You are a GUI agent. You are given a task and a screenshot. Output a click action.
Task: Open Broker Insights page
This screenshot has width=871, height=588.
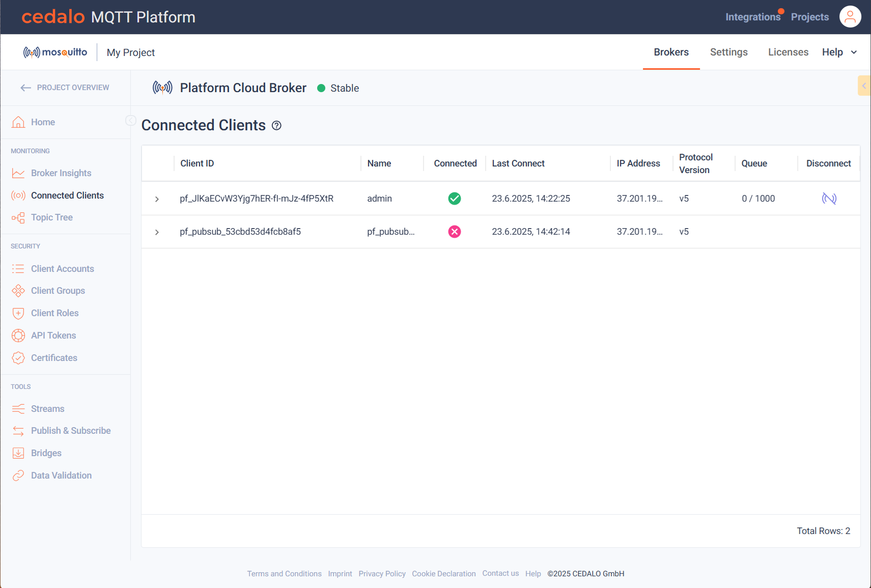[61, 173]
